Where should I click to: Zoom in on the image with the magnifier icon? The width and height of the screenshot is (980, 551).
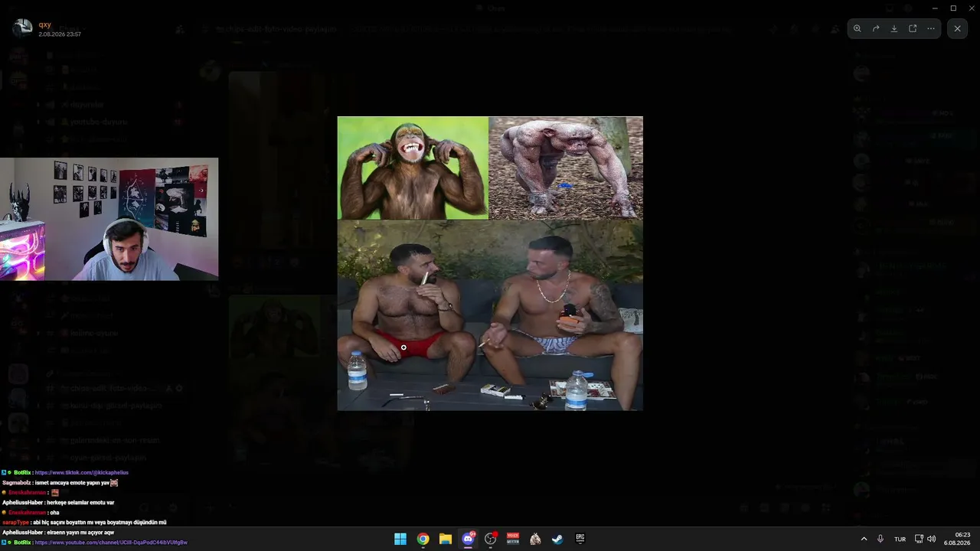(857, 28)
